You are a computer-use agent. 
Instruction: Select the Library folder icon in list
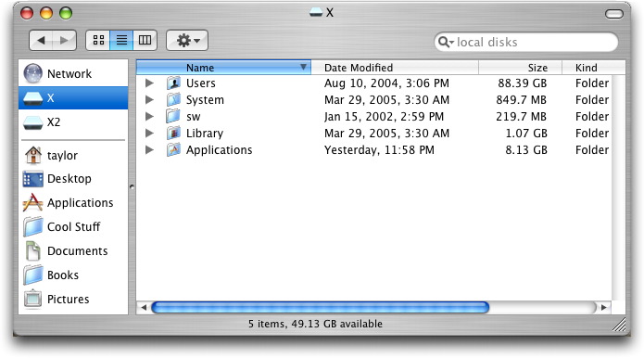click(x=173, y=133)
